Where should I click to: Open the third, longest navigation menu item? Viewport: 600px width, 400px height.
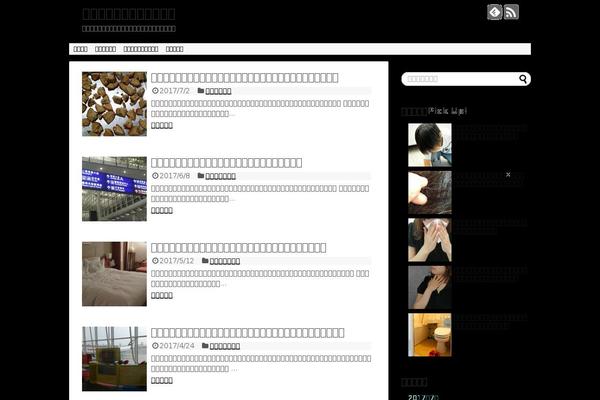coord(141,49)
